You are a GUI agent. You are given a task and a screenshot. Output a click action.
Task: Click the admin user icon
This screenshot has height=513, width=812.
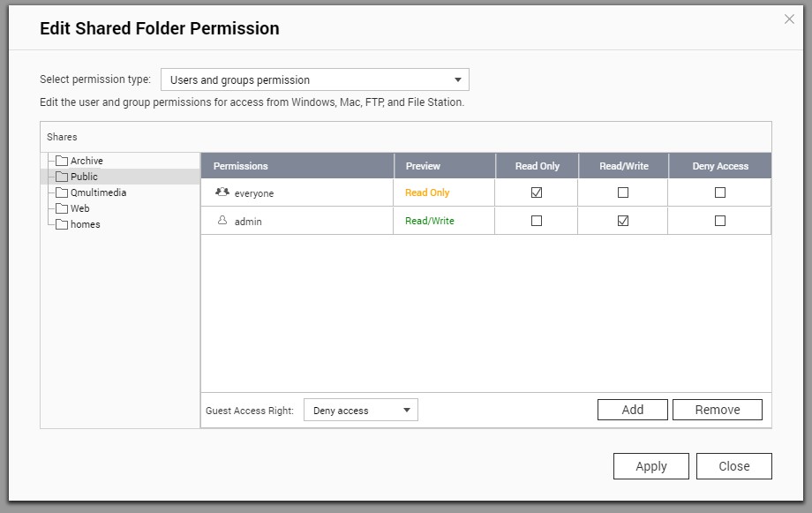pyautogui.click(x=222, y=221)
